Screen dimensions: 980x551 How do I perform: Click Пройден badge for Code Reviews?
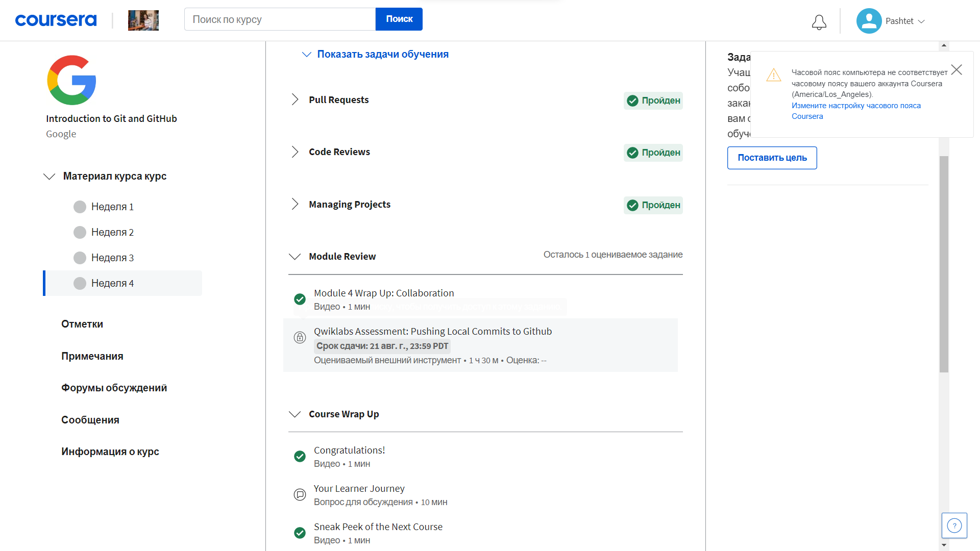tap(653, 153)
